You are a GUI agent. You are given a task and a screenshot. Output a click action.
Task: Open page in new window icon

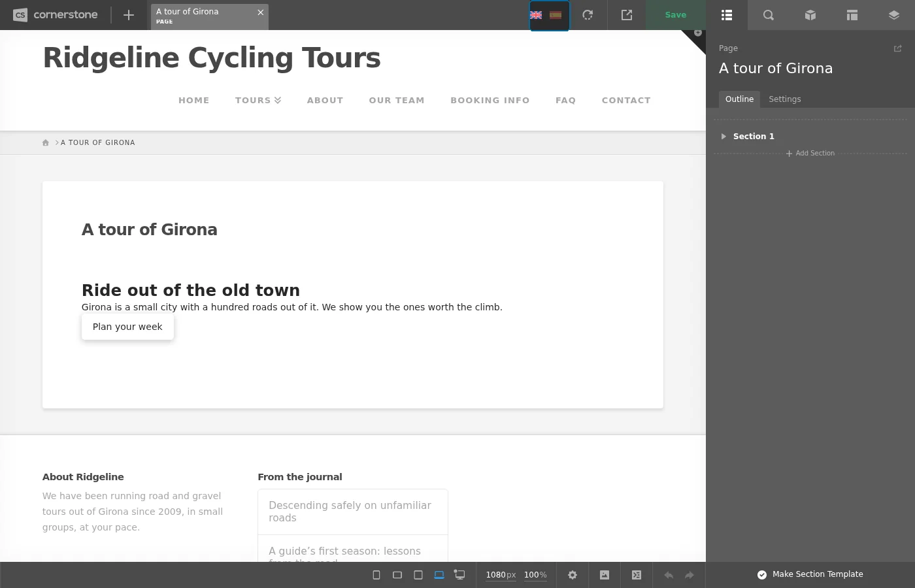pos(627,15)
